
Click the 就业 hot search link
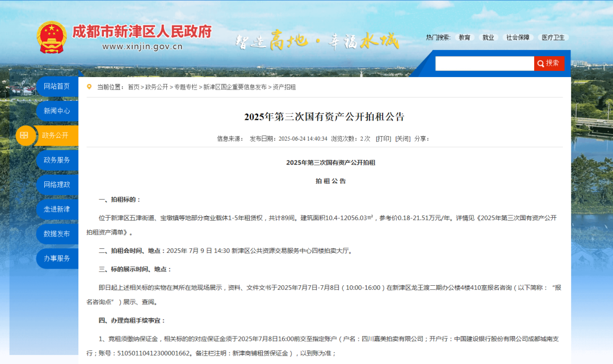pyautogui.click(x=488, y=37)
